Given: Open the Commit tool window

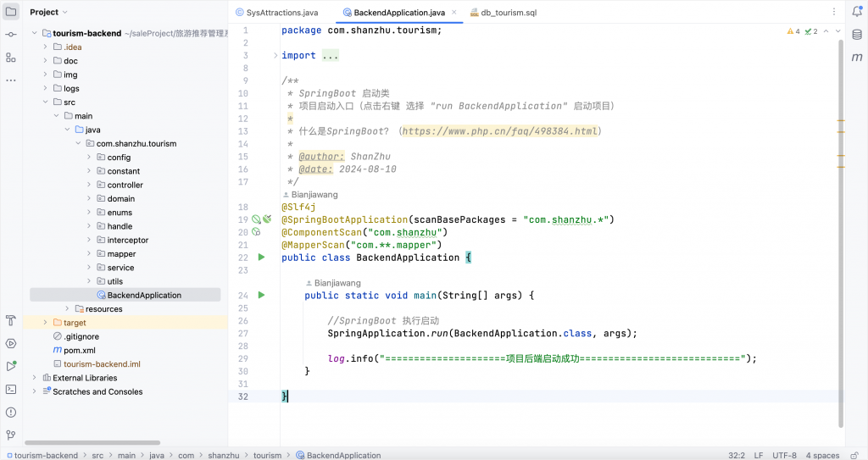Looking at the screenshot, I should point(10,35).
